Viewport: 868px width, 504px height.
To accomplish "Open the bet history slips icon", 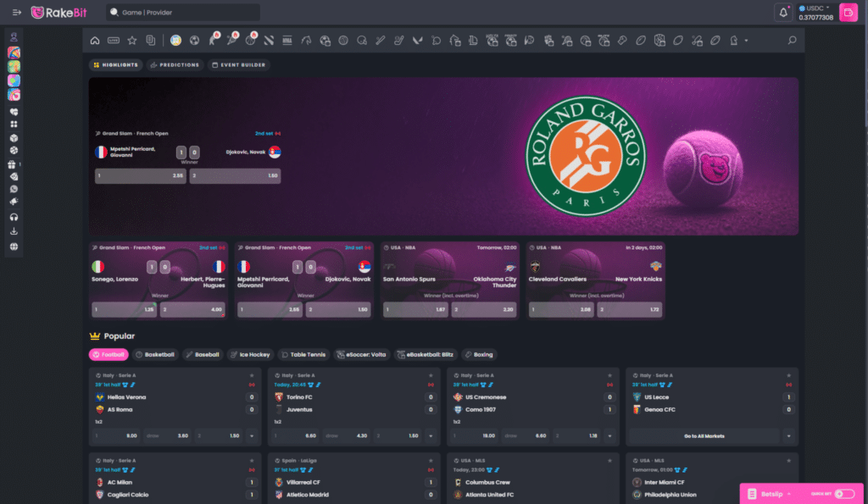I will pyautogui.click(x=151, y=41).
